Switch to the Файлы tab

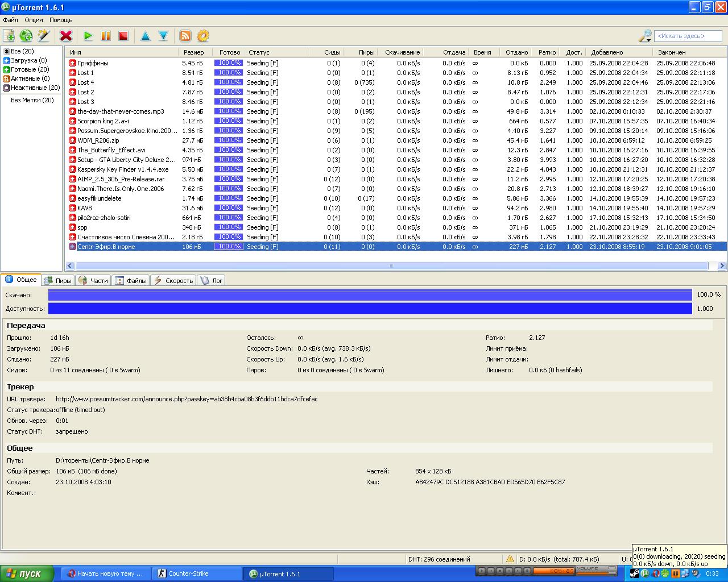pyautogui.click(x=131, y=280)
